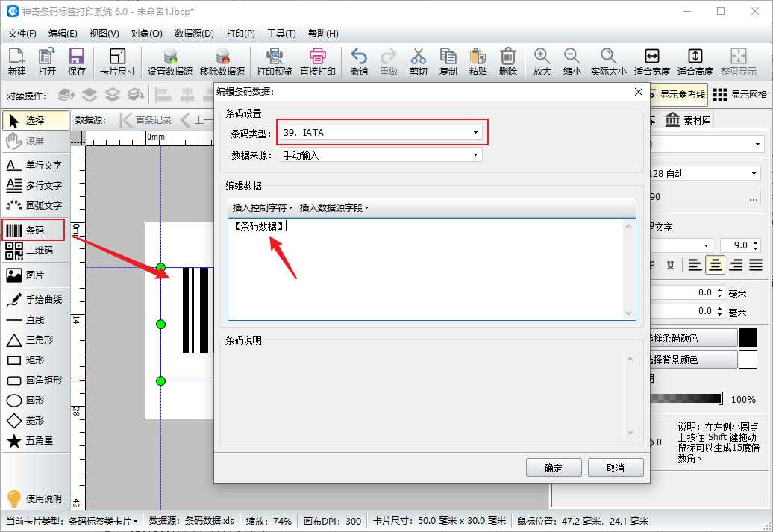The image size is (773, 532).
Task: Click inside the 编辑数据 text area
Action: (x=431, y=269)
